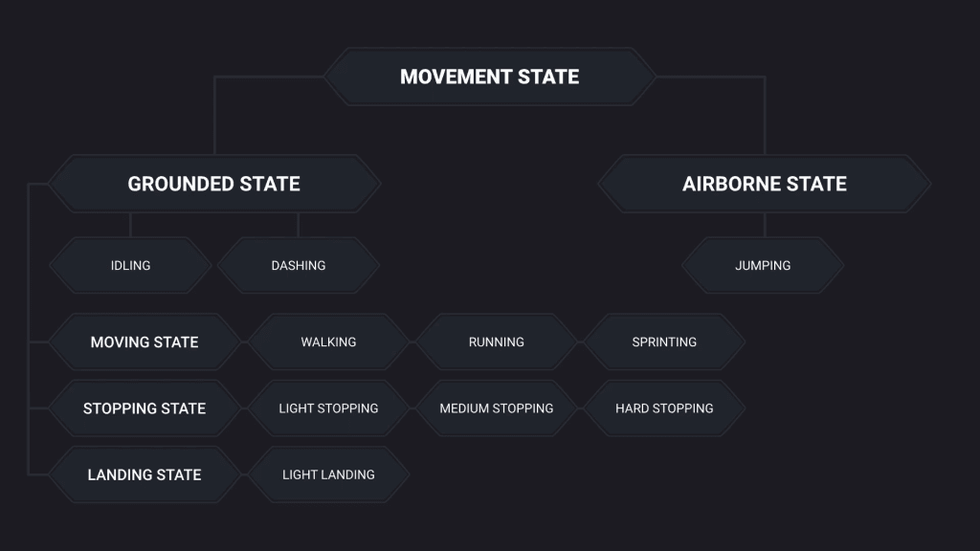Viewport: 980px width, 551px height.
Task: Click the MOVEMENT STATE root node
Action: [x=489, y=77]
